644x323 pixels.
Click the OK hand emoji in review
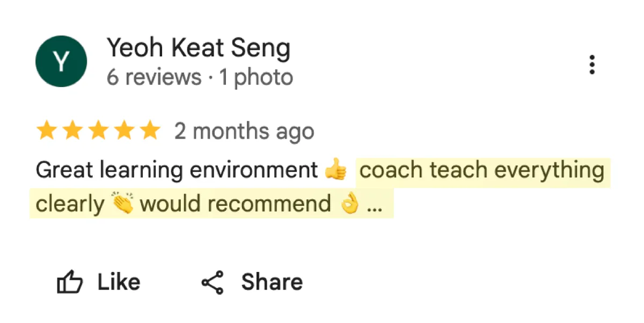(349, 204)
